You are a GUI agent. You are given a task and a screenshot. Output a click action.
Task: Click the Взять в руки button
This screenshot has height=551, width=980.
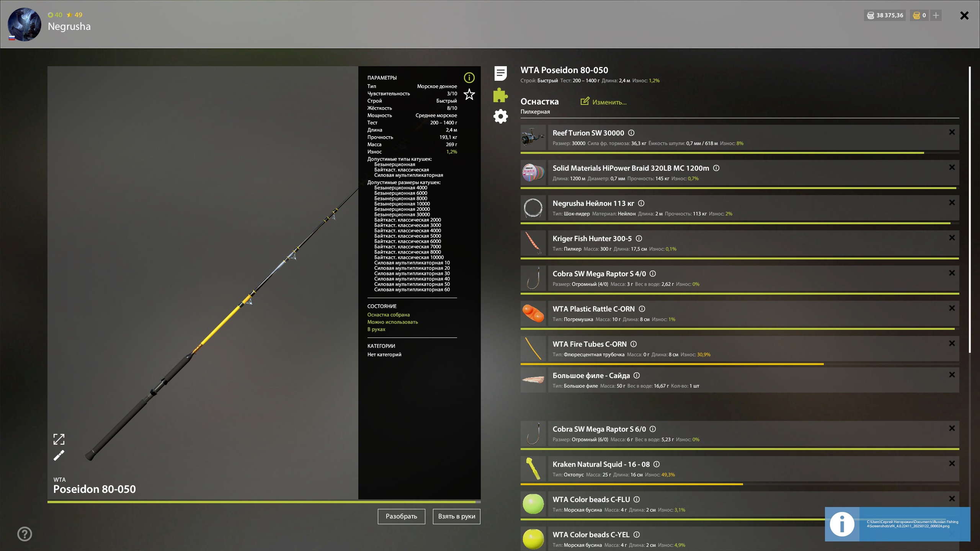pyautogui.click(x=456, y=516)
